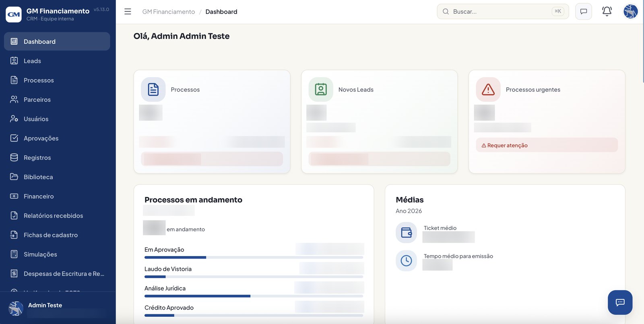The height and width of the screenshot is (324, 644).
Task: Click the Biblioteca folder icon in sidebar
Action: (14, 176)
